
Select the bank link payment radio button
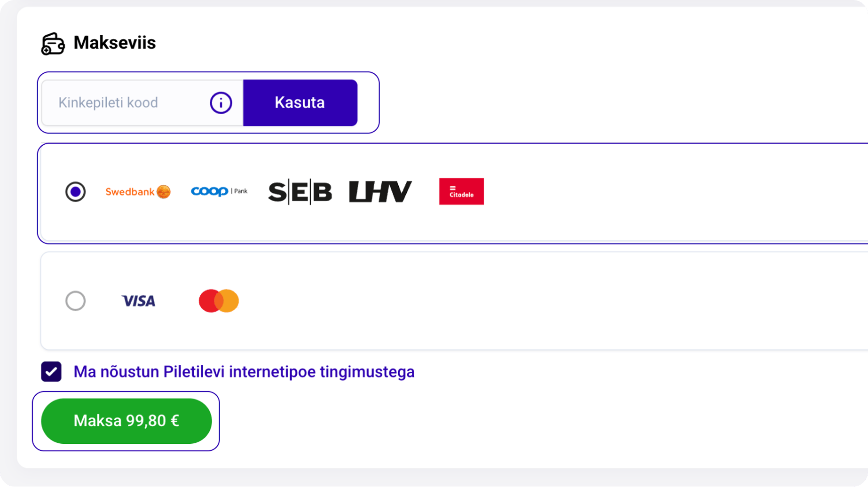[x=75, y=192]
